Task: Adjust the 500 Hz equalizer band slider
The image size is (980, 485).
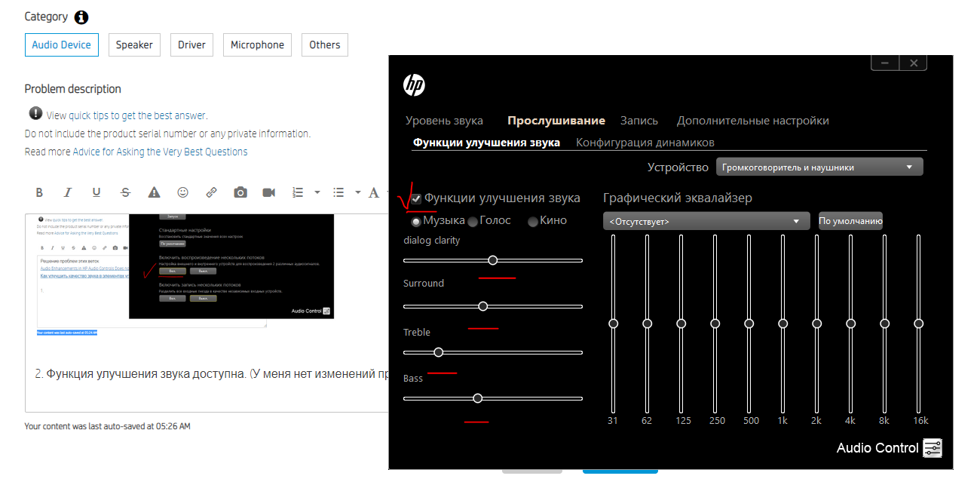Action: tap(749, 323)
